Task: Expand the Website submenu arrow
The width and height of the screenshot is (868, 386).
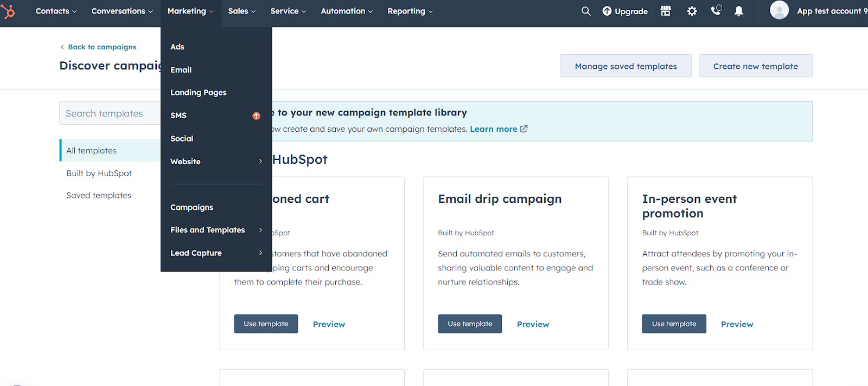Action: (260, 162)
